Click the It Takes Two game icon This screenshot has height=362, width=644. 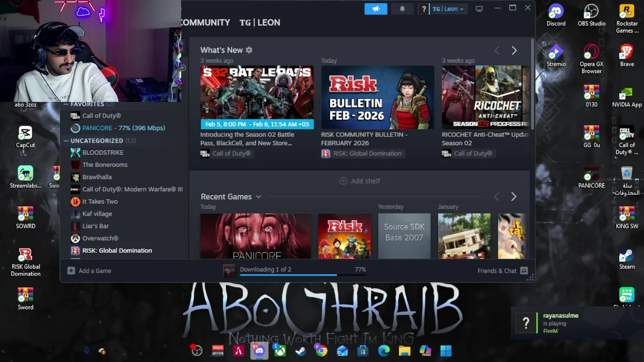tap(75, 202)
